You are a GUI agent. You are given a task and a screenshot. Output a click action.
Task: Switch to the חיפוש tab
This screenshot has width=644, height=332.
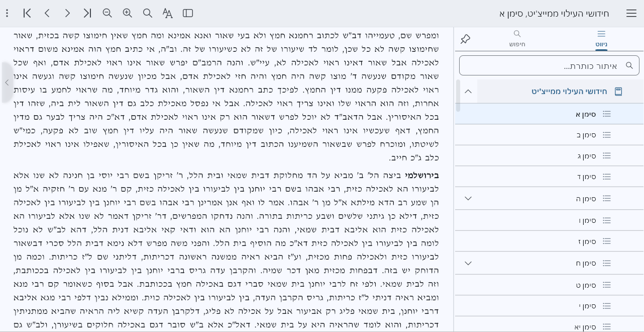(x=517, y=39)
